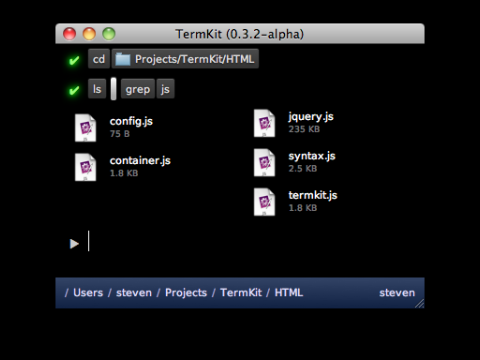The height and width of the screenshot is (360, 480).
Task: Click the steven username in status bar
Action: click(397, 293)
